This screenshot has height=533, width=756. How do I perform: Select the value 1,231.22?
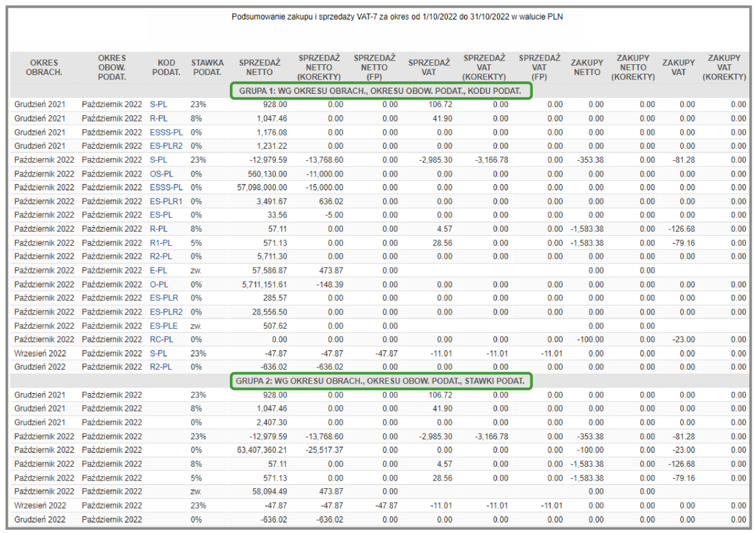click(272, 146)
